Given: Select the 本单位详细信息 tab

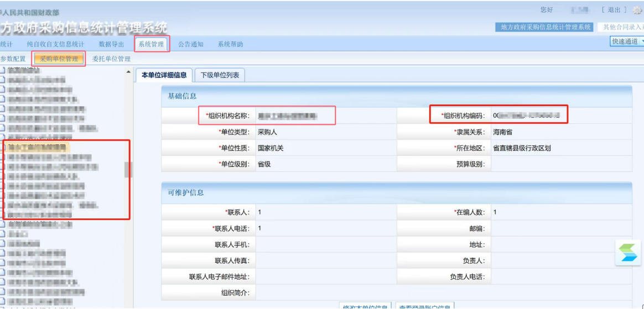Looking at the screenshot, I should pos(164,75).
